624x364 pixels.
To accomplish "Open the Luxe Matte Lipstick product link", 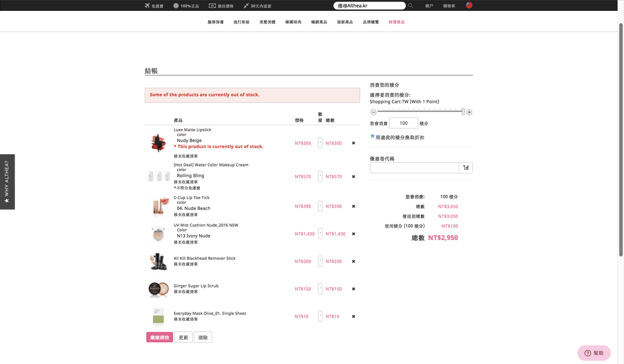I will point(192,130).
